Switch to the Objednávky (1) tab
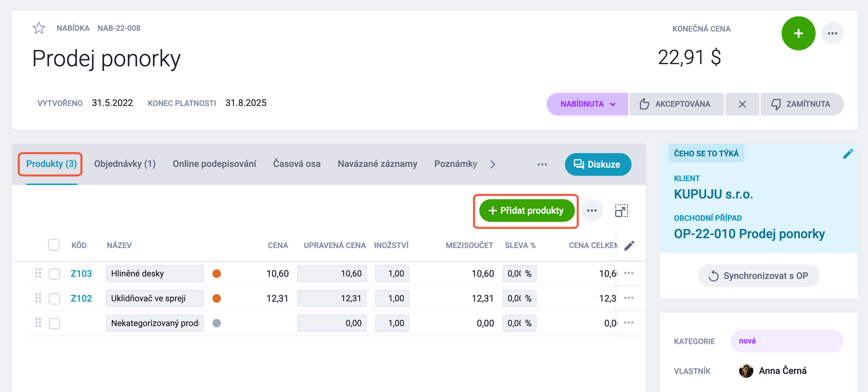Screen dimensions: 868x392 125,164
